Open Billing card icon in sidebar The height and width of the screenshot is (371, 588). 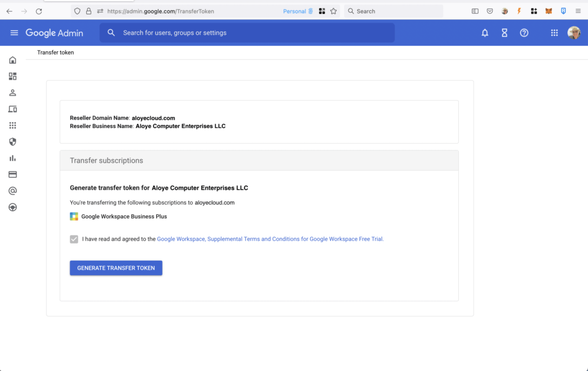(13, 175)
